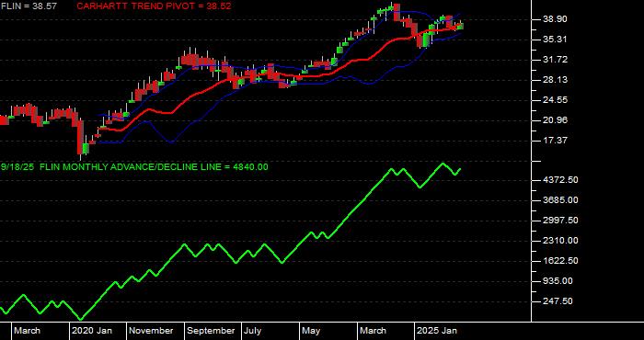
Task: Click the 35.31 price axis value
Action: point(556,40)
